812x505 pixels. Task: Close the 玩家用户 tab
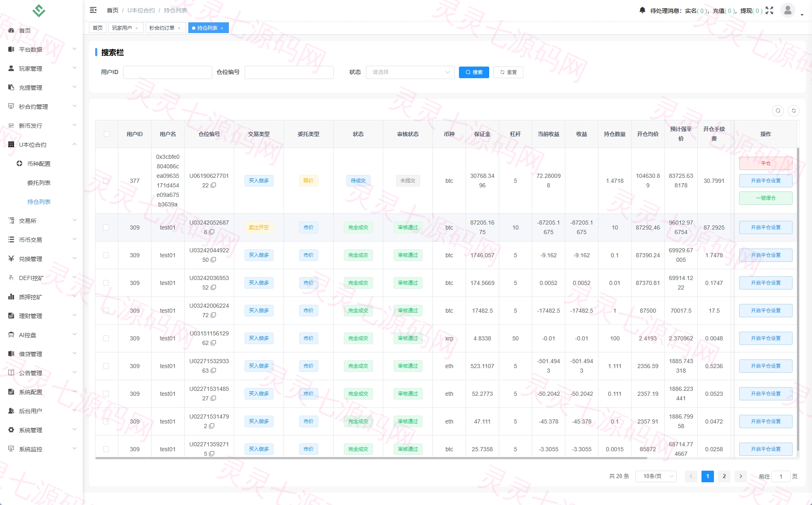click(x=137, y=28)
